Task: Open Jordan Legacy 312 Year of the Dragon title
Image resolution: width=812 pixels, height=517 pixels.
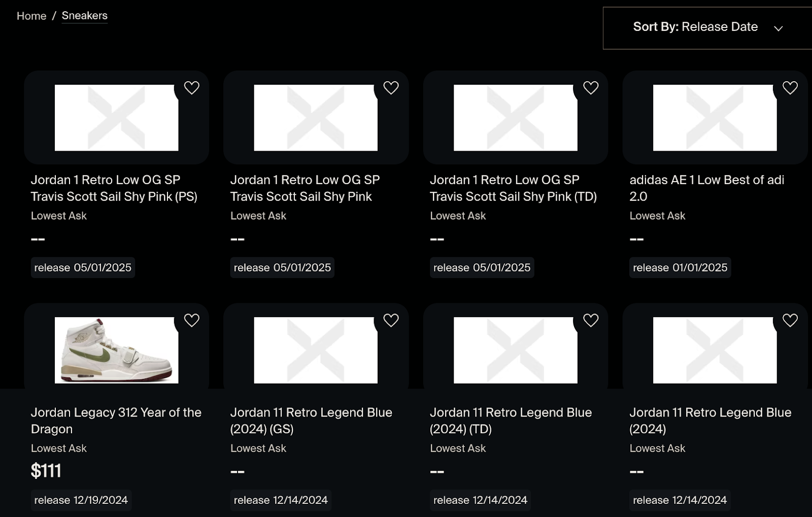Action: click(116, 420)
